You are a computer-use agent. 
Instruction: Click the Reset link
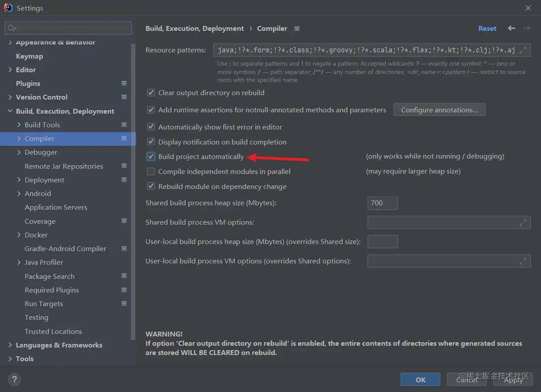tap(487, 28)
